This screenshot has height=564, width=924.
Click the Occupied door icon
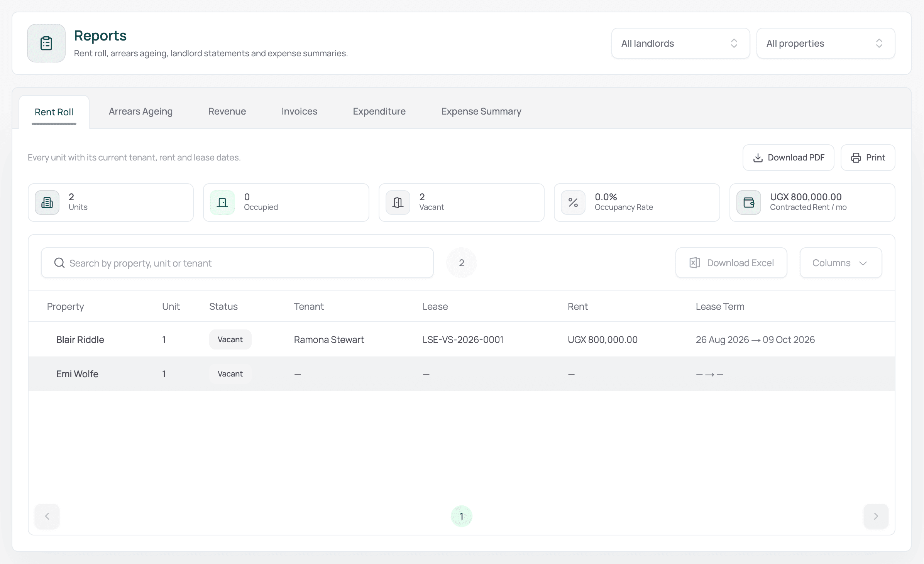222,203
